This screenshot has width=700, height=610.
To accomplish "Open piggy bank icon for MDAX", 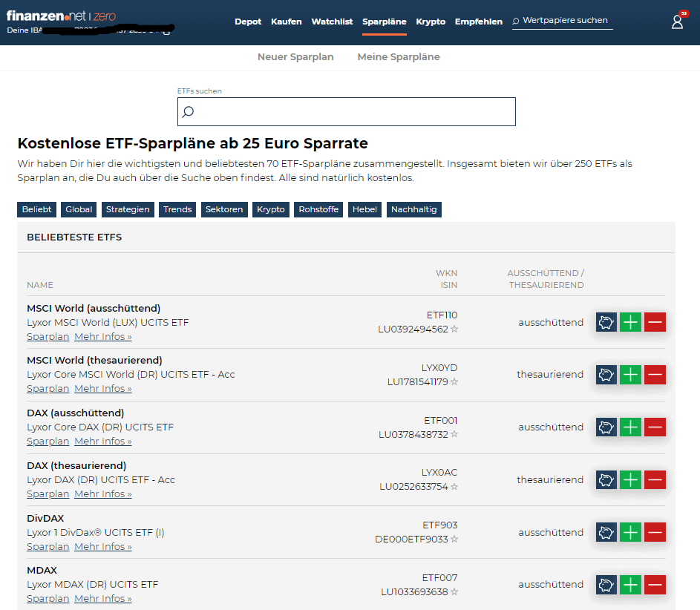I will 606,585.
